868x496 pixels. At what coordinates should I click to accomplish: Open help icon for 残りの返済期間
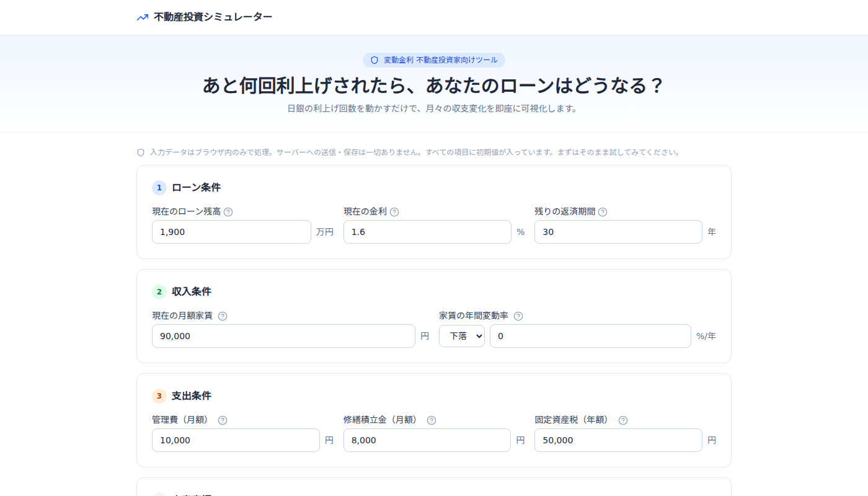tap(603, 212)
